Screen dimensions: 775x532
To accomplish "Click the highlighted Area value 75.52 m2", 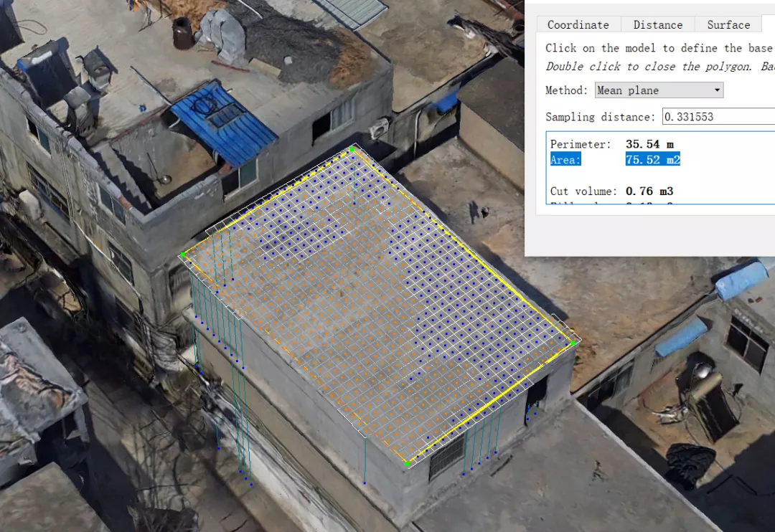I will coord(652,160).
